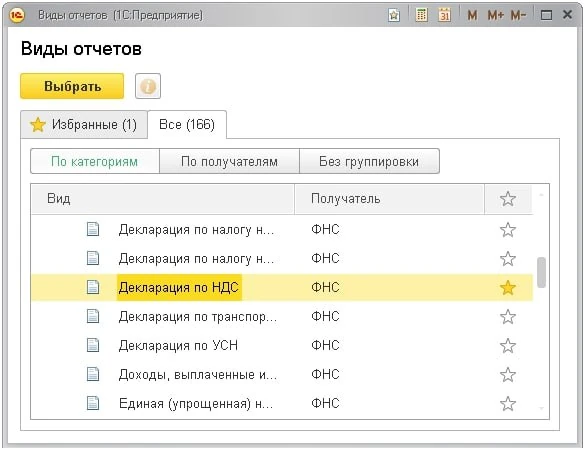This screenshot has height=450, width=585.
Task: Click the Выбрать button
Action: tap(72, 86)
